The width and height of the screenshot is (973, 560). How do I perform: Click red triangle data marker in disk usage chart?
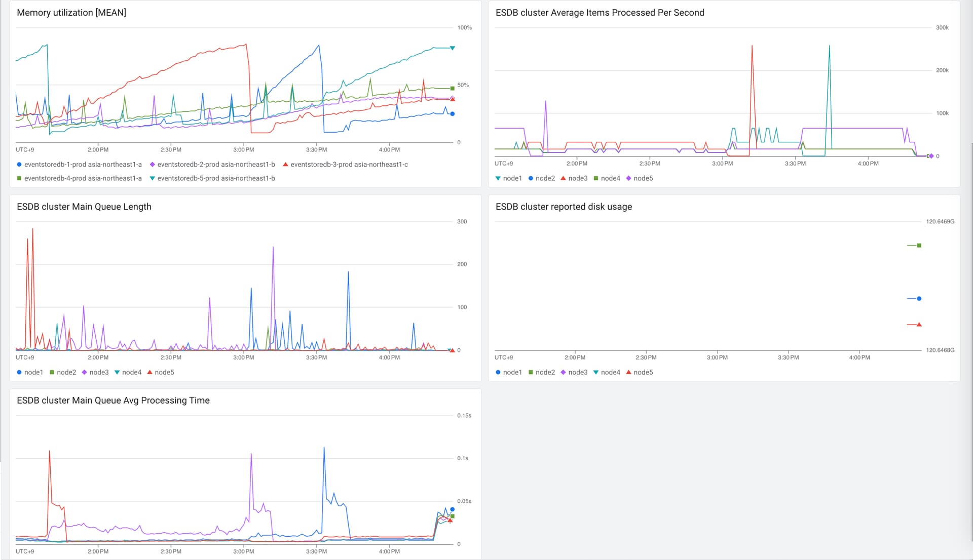tap(919, 325)
